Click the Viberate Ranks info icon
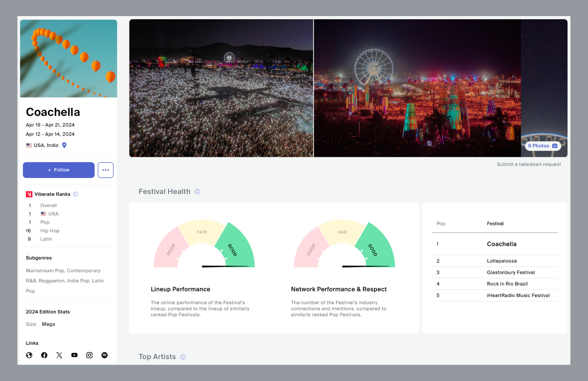Image resolution: width=588 pixels, height=381 pixels. click(x=76, y=194)
